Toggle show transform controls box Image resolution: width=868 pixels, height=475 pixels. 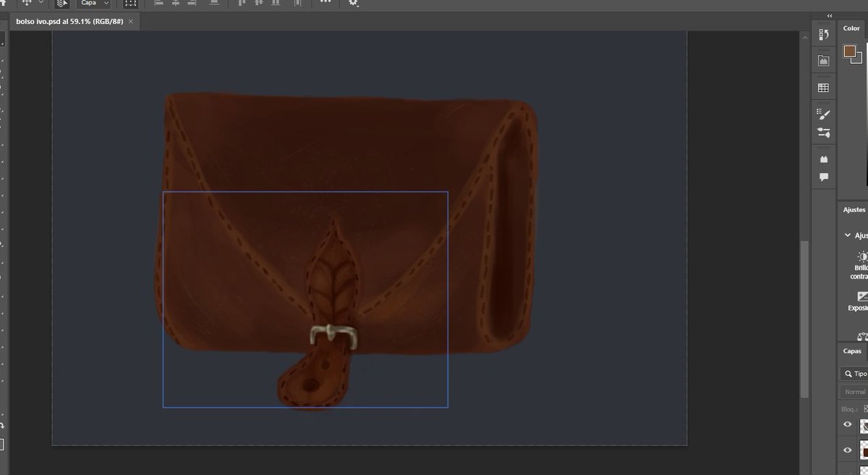130,3
